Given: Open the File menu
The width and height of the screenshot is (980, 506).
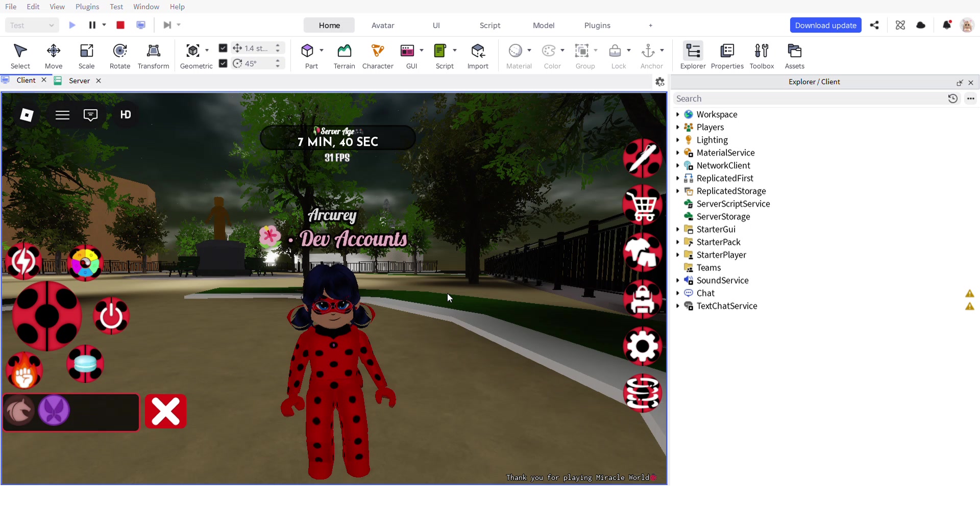Looking at the screenshot, I should [11, 7].
